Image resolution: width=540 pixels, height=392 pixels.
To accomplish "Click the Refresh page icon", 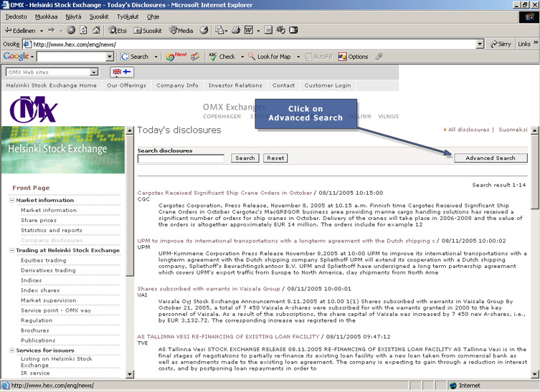I will coord(84,30).
